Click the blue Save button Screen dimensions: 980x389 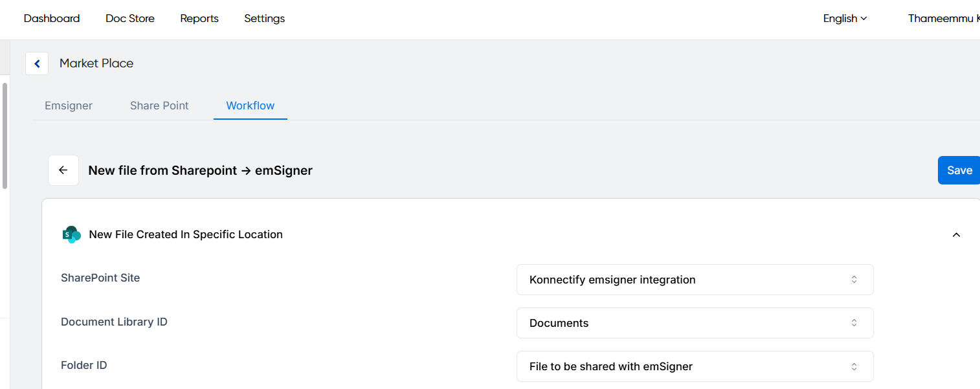click(959, 170)
